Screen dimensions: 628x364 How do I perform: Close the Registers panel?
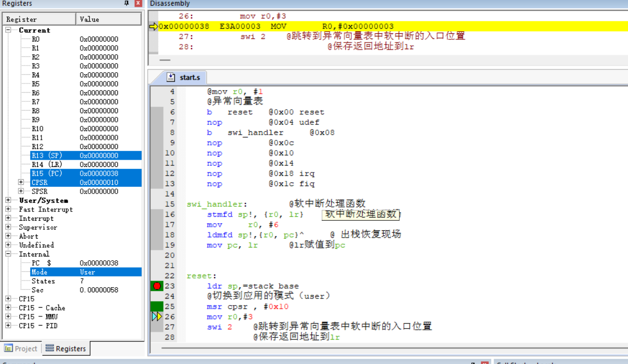(138, 4)
